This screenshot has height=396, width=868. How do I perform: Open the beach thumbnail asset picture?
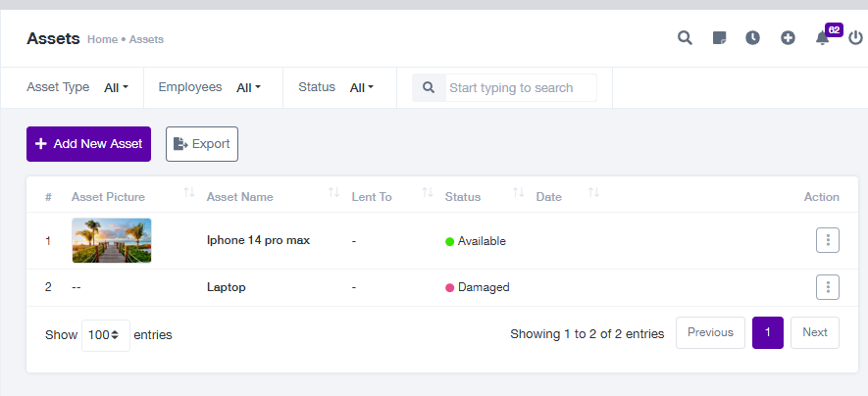pos(111,240)
